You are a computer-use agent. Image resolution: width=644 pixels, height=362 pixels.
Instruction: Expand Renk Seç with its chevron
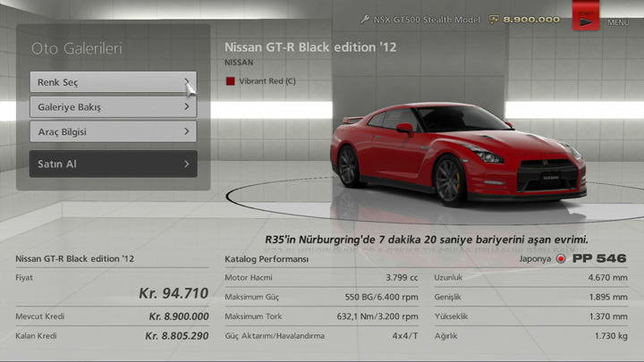click(x=186, y=82)
